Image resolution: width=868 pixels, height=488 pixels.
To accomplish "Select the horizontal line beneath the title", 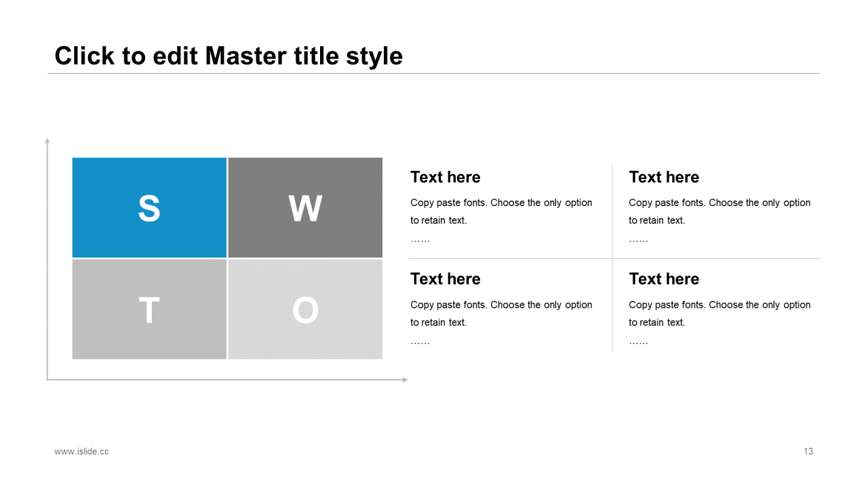I will tap(434, 73).
